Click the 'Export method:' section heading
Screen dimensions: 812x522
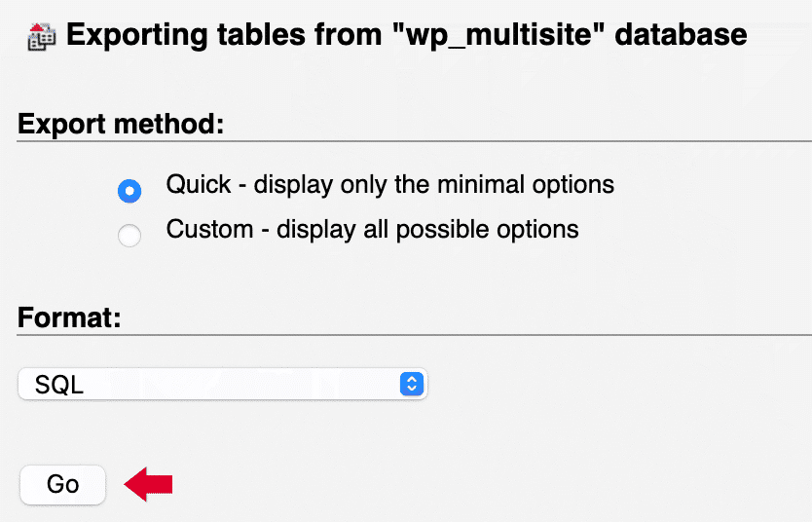121,125
